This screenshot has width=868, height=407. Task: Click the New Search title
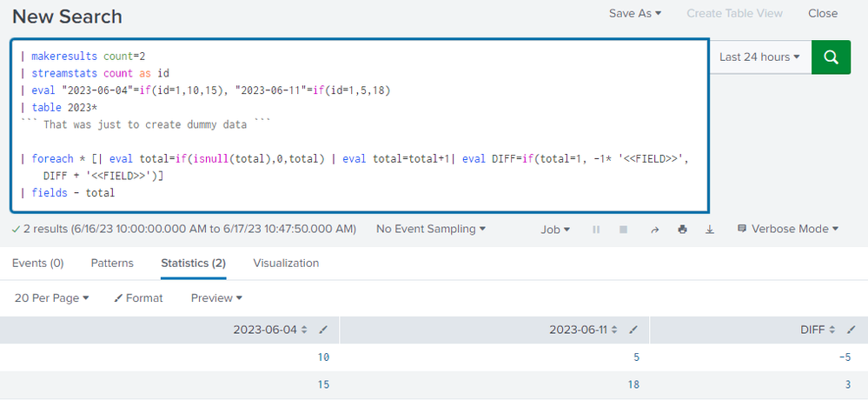click(x=67, y=17)
